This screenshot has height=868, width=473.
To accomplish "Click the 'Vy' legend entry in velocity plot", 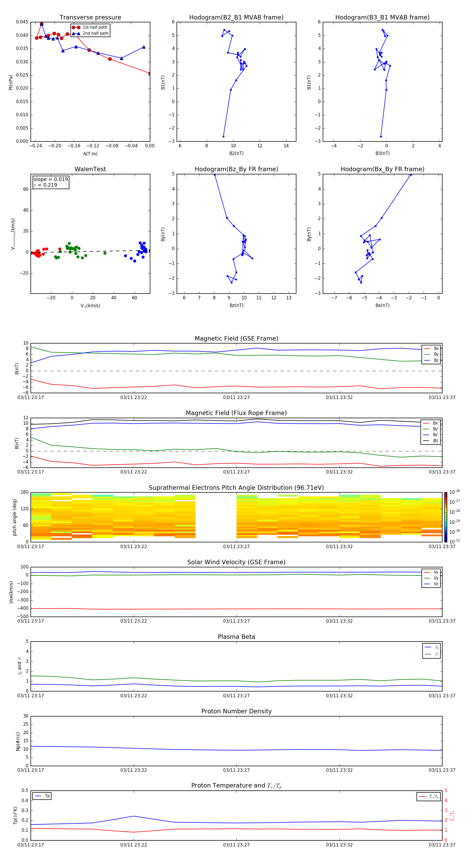I will [x=431, y=578].
